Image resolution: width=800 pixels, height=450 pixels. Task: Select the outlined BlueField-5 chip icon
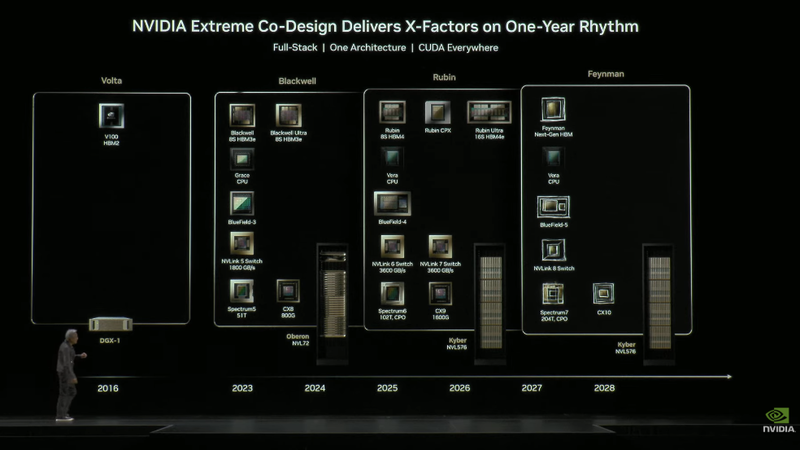click(554, 206)
